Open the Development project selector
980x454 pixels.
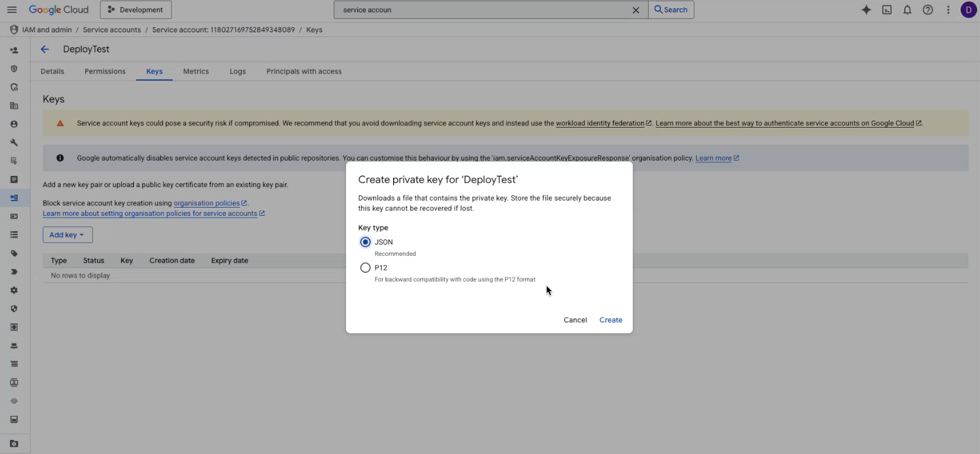tap(136, 10)
